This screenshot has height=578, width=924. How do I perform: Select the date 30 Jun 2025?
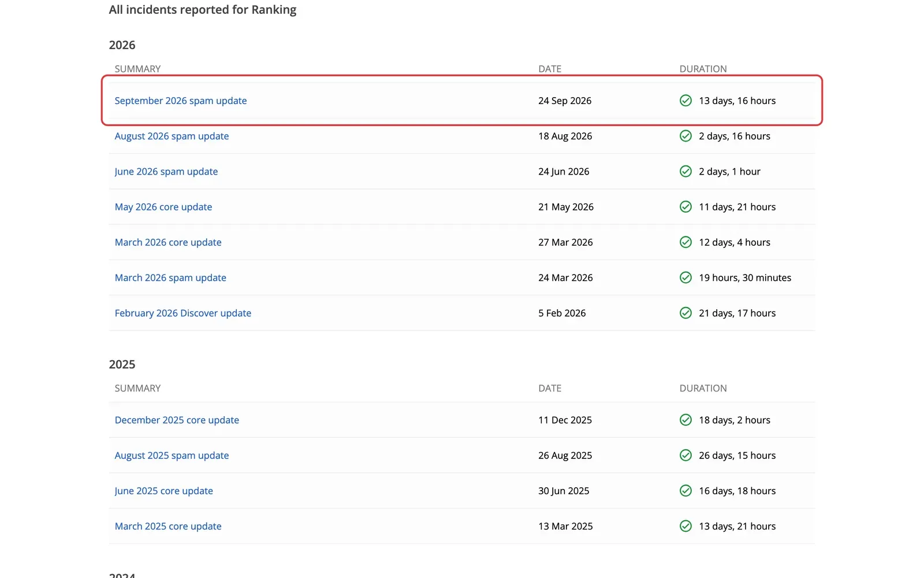tap(564, 491)
